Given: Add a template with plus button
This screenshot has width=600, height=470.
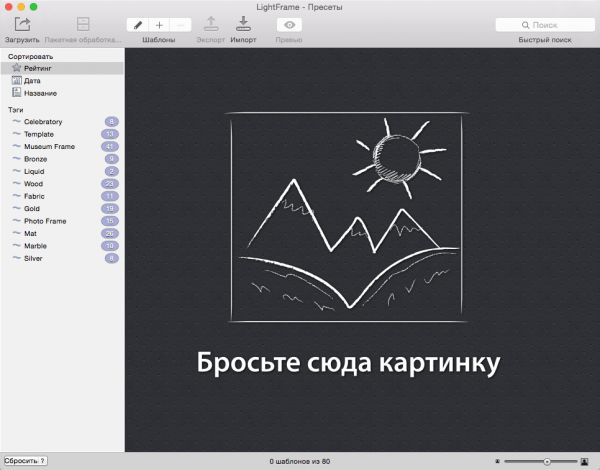Looking at the screenshot, I should pyautogui.click(x=159, y=25).
